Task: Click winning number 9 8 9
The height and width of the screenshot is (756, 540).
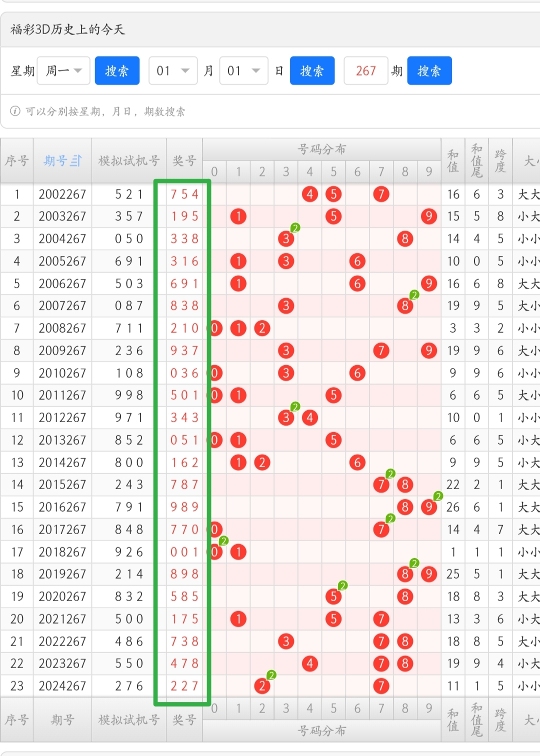Action: click(184, 507)
